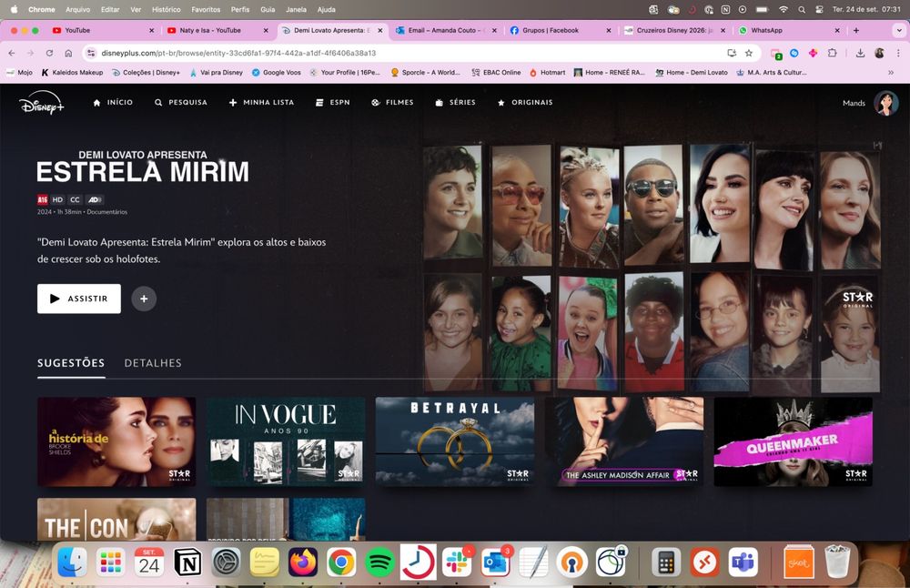The image size is (910, 588).
Task: Open Calculator from the Dock
Action: point(666,562)
